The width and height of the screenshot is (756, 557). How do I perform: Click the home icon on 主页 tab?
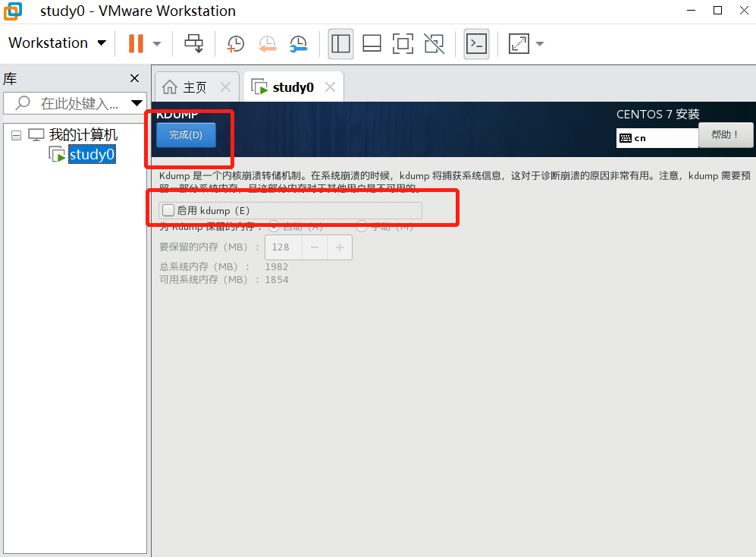tap(170, 87)
